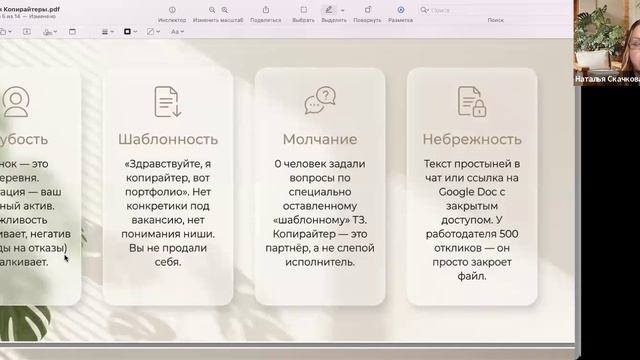
Task: Select the heading Шаблонность
Action: click(168, 139)
